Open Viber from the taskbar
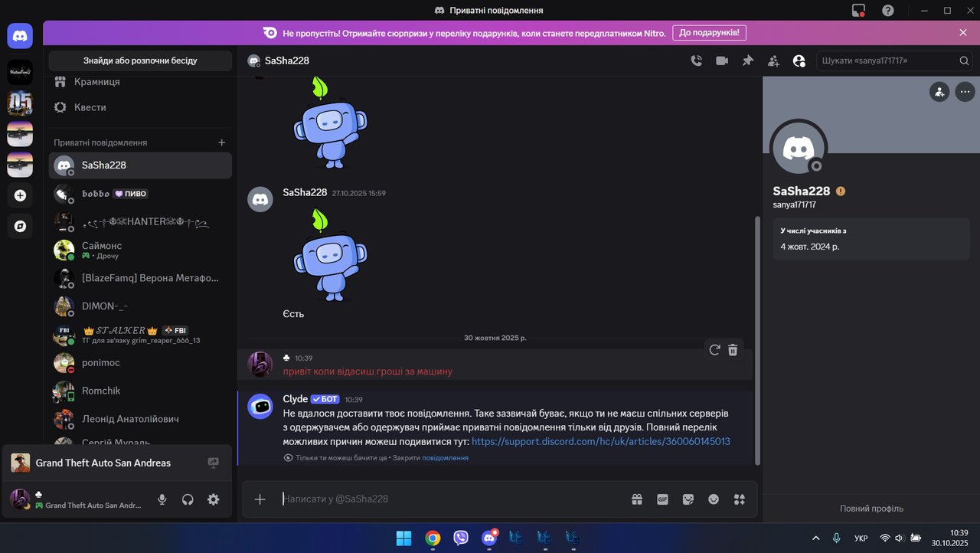Viewport: 980px width, 553px height. (461, 538)
